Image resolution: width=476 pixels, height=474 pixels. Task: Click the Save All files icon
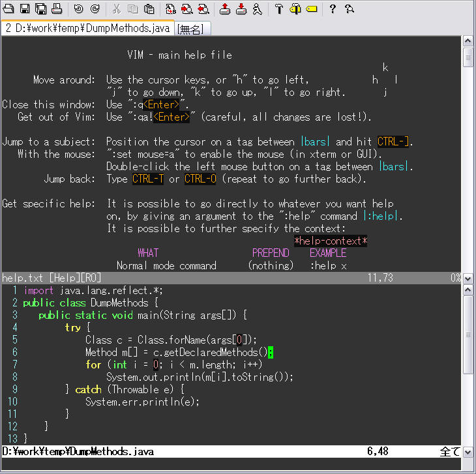[x=40, y=8]
